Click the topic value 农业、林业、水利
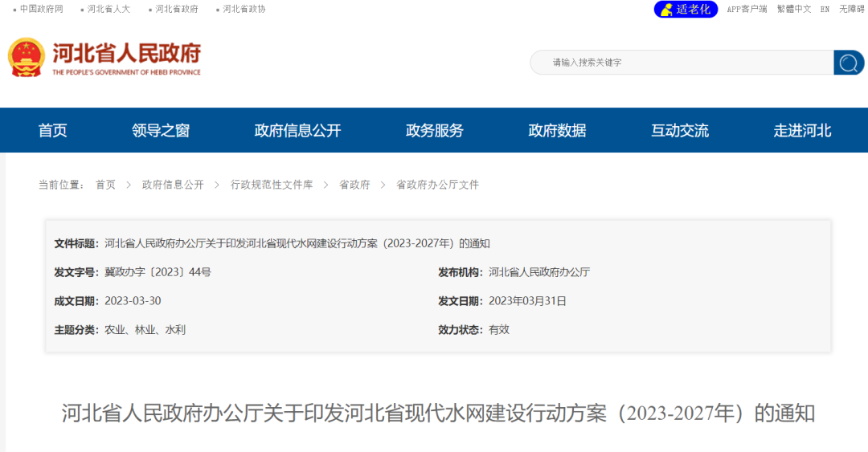868x452 pixels. tap(145, 330)
